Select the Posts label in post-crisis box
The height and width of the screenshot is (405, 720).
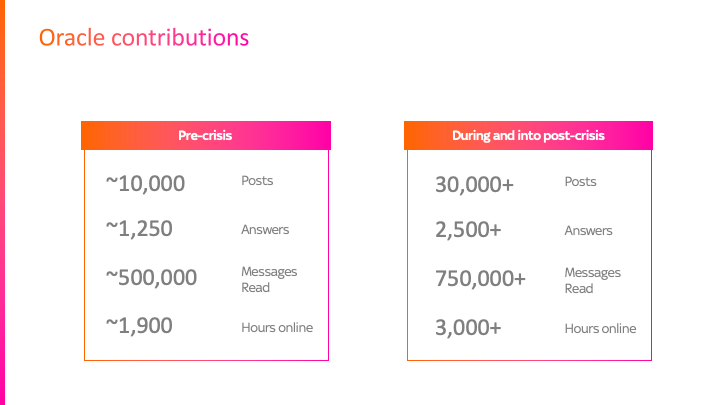580,181
